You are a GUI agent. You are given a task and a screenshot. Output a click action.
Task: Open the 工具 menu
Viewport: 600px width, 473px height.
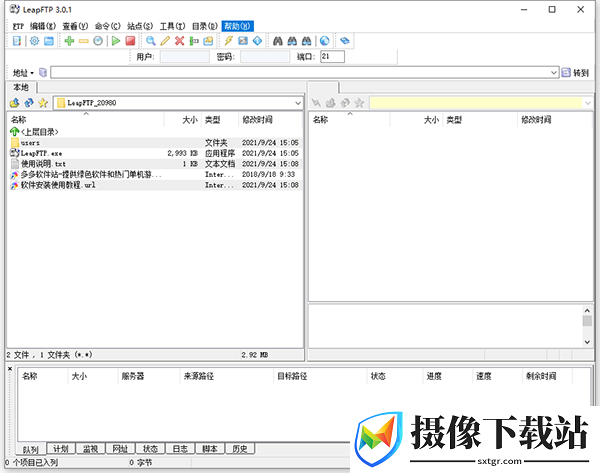(x=172, y=26)
